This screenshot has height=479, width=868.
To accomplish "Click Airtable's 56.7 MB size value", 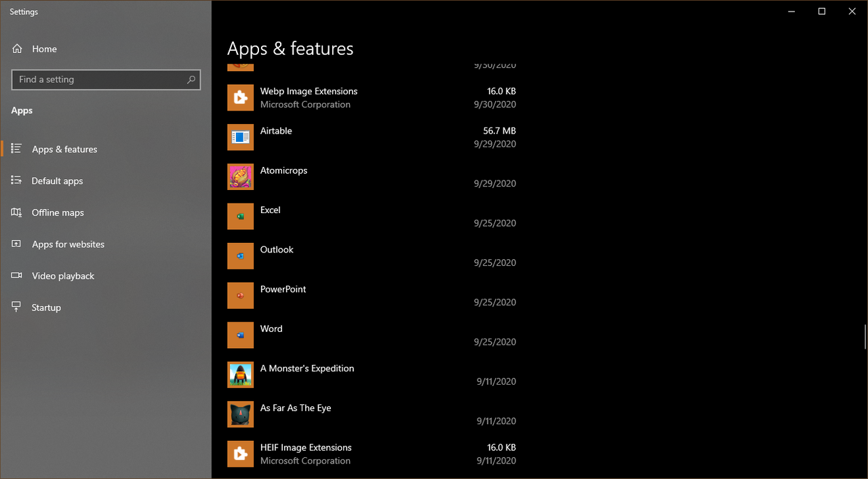I will [x=500, y=131].
